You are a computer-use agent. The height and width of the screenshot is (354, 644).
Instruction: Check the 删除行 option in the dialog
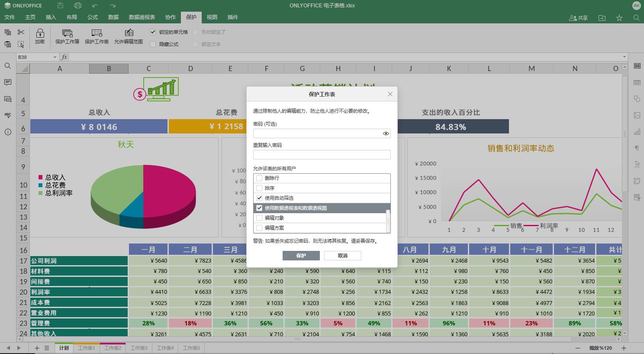[259, 178]
